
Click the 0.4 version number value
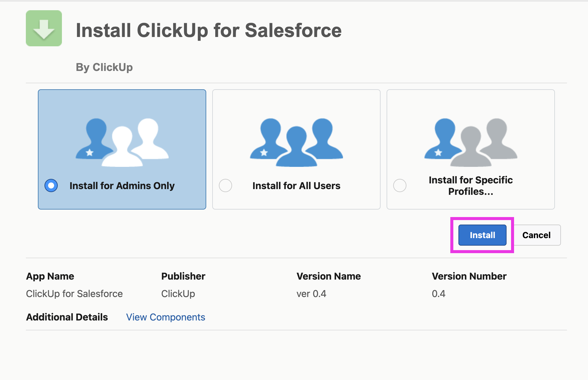click(439, 294)
